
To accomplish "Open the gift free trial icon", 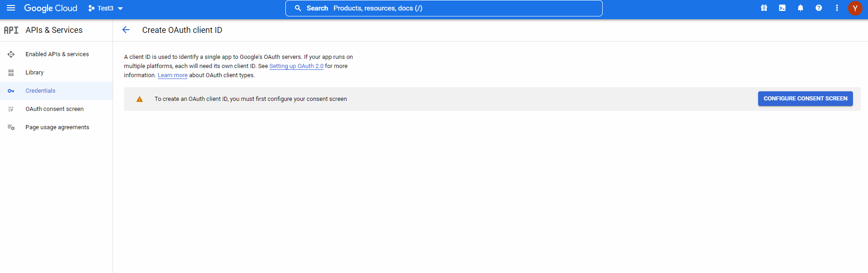I will tap(764, 8).
